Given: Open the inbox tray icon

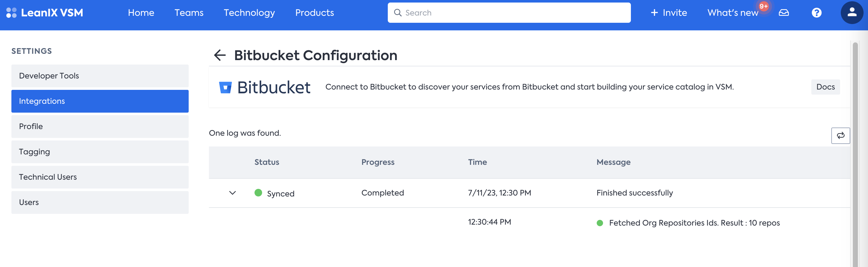Looking at the screenshot, I should 783,13.
